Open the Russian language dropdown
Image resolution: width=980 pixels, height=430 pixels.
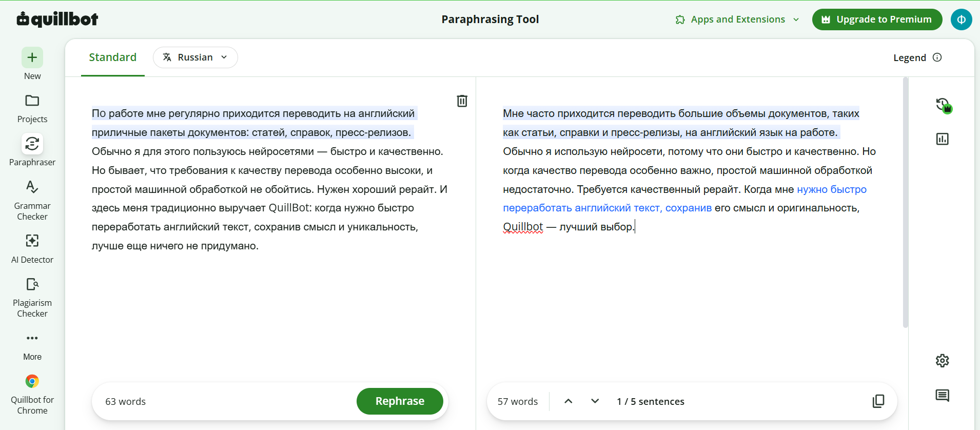195,57
